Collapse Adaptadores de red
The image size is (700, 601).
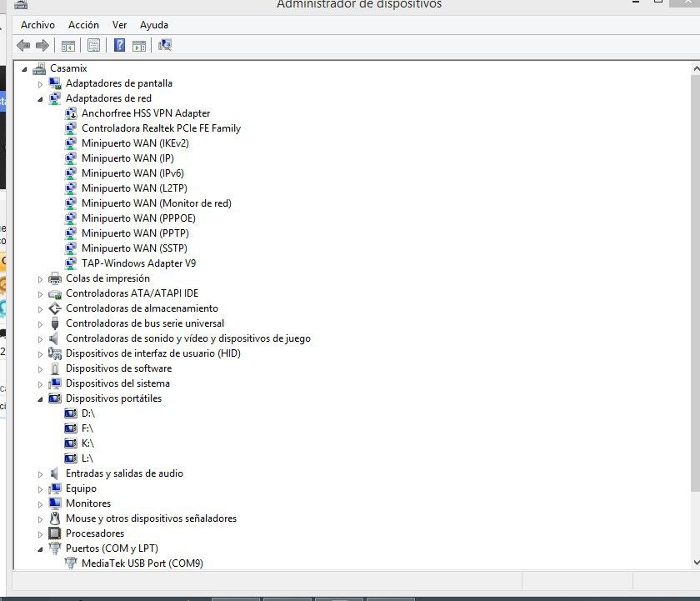click(x=40, y=99)
